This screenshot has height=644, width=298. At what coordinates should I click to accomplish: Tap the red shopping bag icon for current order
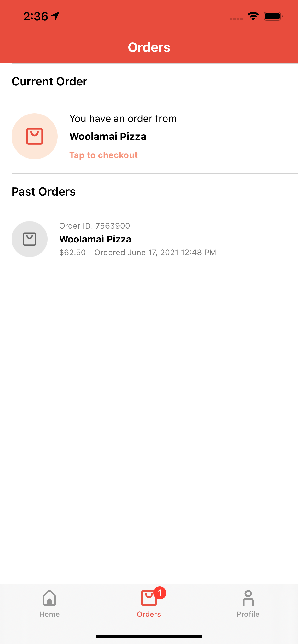[x=35, y=136]
